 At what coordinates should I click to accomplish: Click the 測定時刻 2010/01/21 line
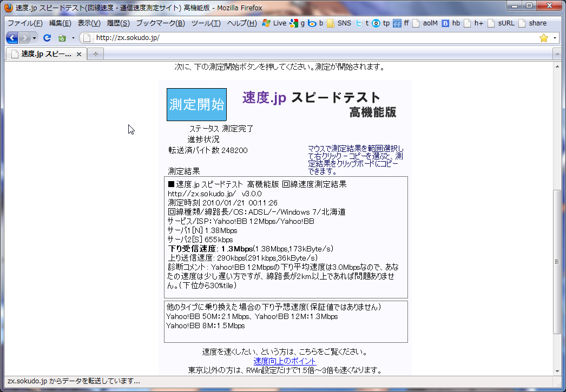coord(223,203)
